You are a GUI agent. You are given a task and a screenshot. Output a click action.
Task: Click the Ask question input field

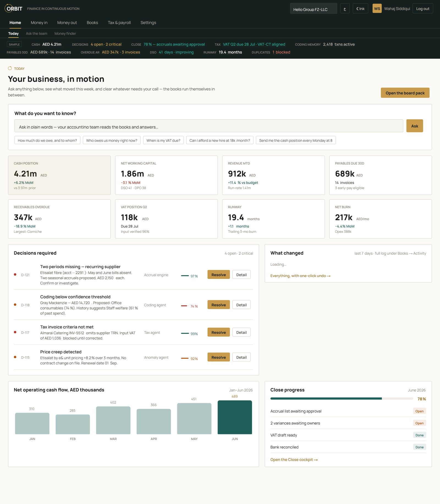click(209, 126)
